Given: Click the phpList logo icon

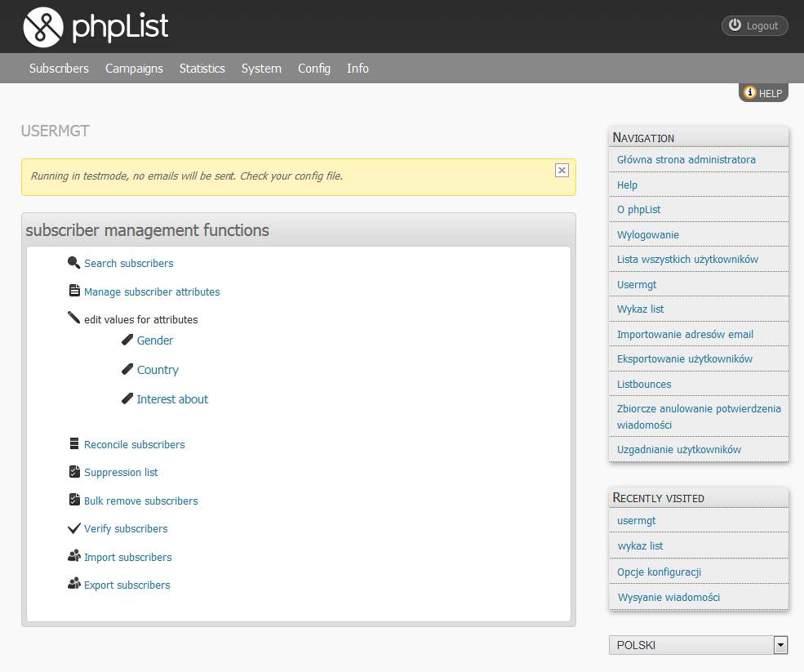Looking at the screenshot, I should click(43, 27).
